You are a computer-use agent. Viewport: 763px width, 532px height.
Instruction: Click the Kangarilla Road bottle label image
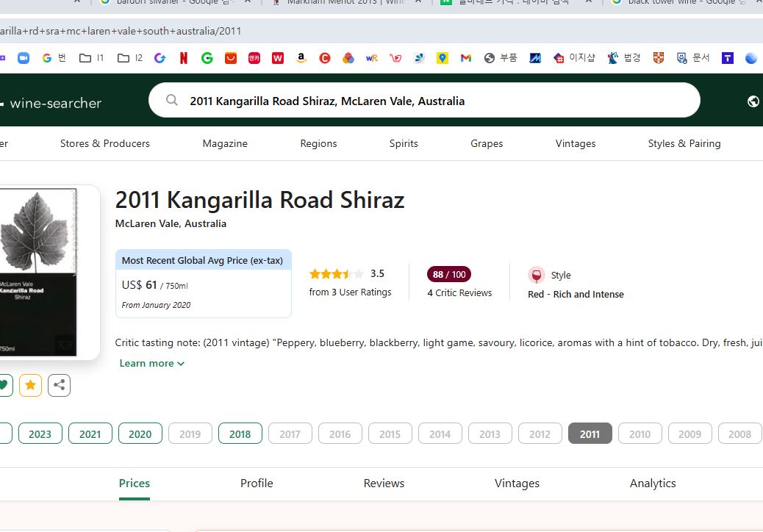[38, 273]
